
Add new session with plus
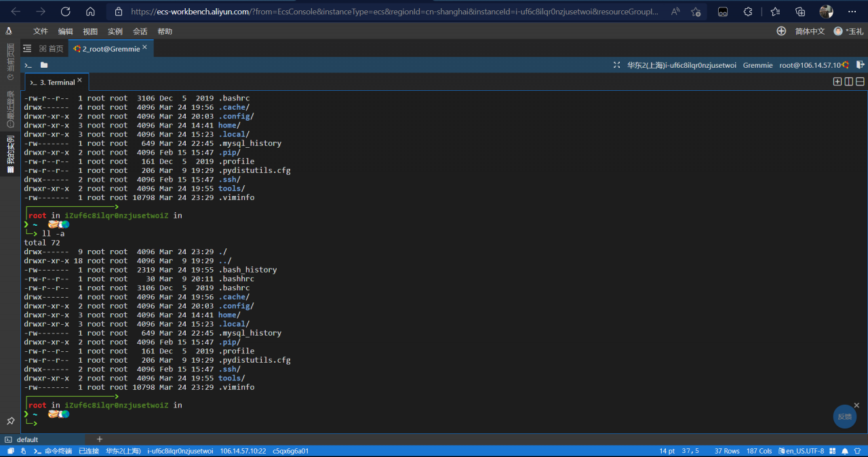click(100, 439)
